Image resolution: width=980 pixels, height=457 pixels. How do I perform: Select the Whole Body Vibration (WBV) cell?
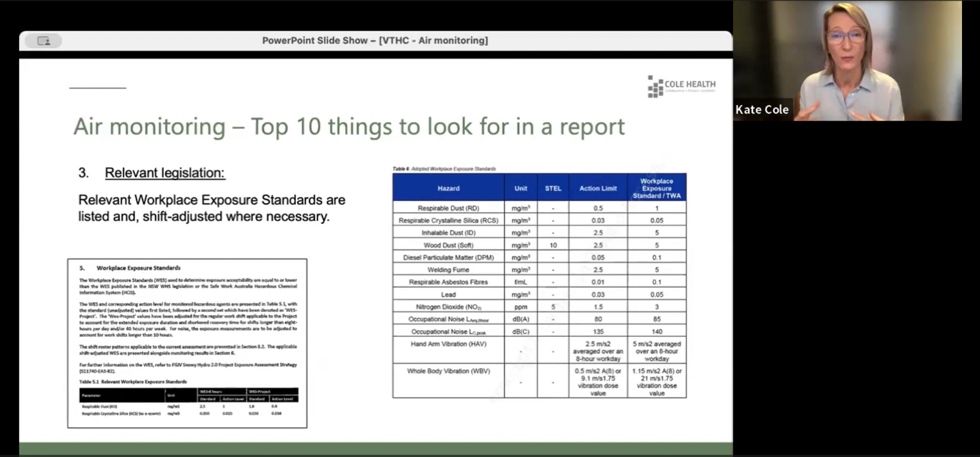point(448,371)
